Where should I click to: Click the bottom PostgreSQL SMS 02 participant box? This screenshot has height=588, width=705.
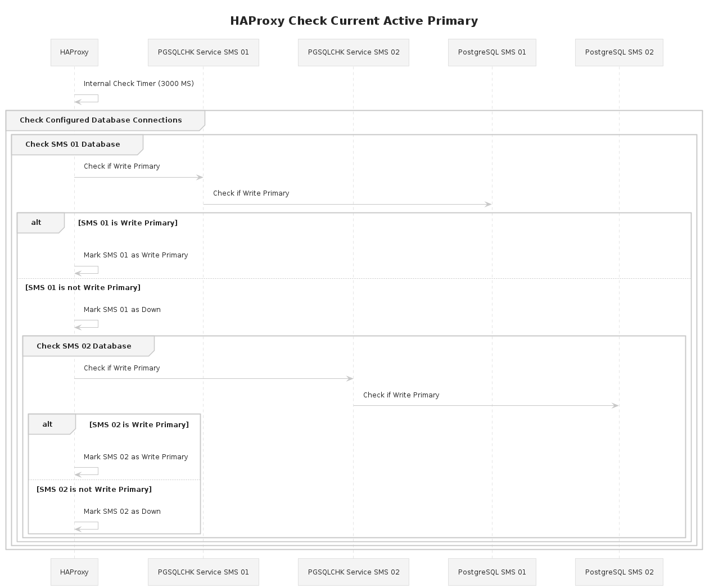[x=619, y=572]
